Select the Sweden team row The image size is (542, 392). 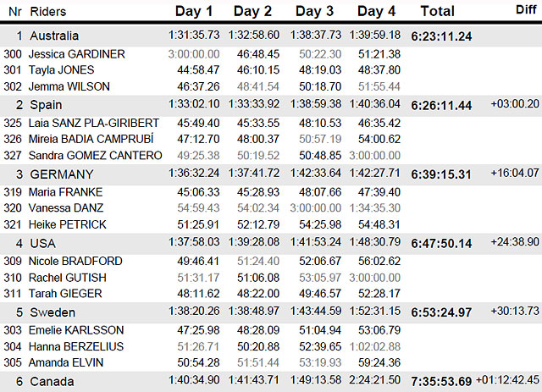pyautogui.click(x=271, y=312)
